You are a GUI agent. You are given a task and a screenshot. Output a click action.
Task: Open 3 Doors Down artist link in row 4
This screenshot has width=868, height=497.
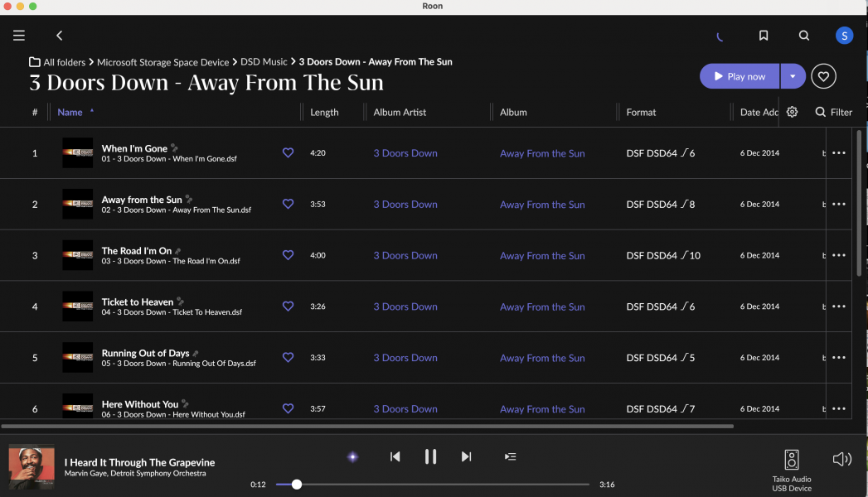405,306
